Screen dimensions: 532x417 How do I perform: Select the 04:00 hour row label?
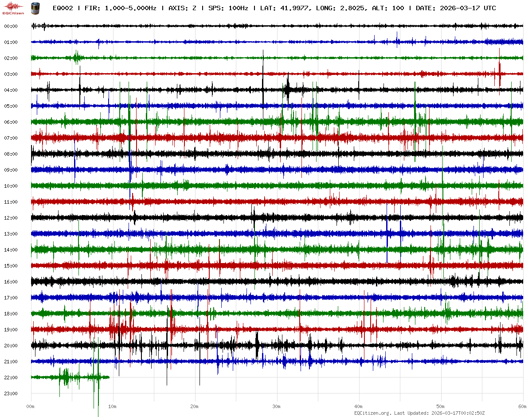11,90
